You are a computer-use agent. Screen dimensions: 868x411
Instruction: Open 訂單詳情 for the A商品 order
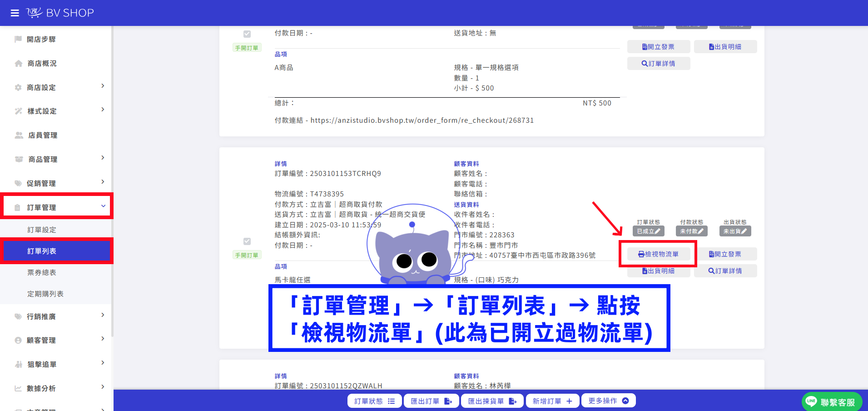(x=659, y=64)
